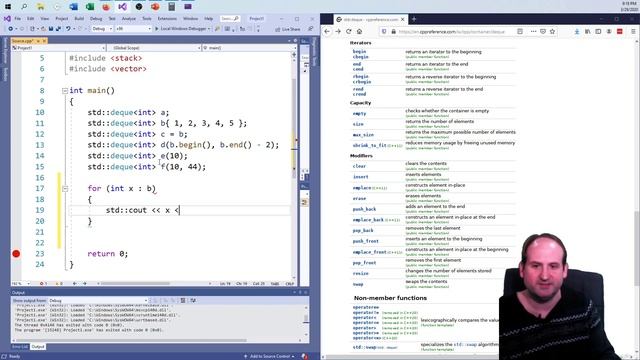Open the Firefox page actions menu
640x360 pixels.
coord(533,31)
